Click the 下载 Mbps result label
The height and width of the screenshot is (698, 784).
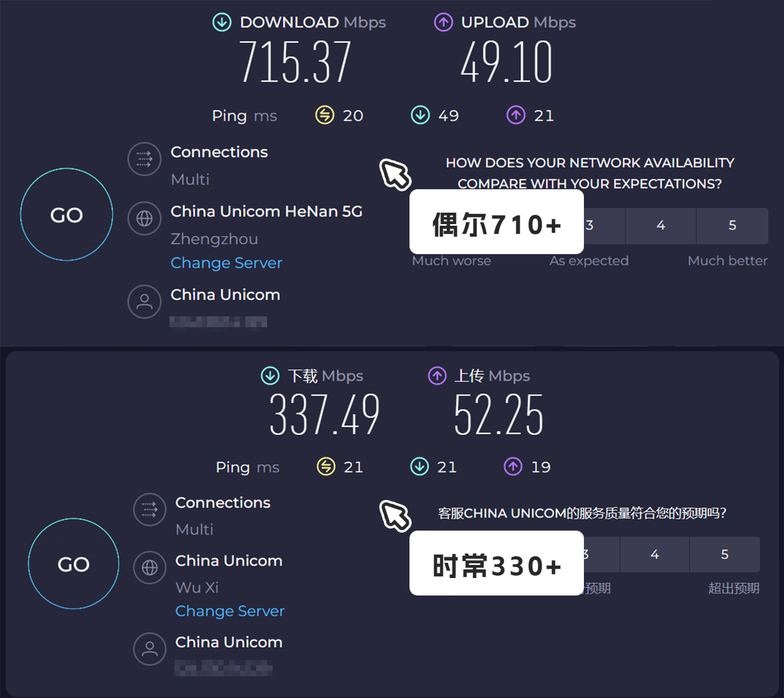pyautogui.click(x=325, y=376)
